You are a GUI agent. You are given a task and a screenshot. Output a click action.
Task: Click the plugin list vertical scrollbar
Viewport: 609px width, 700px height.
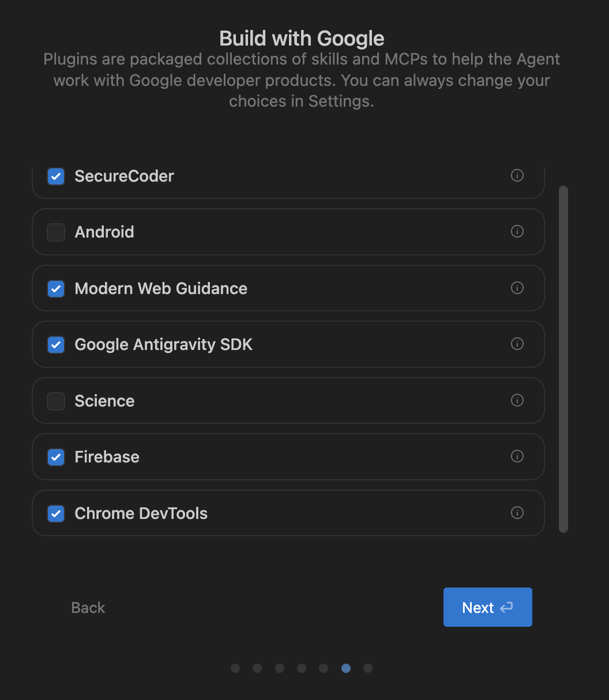click(563, 359)
